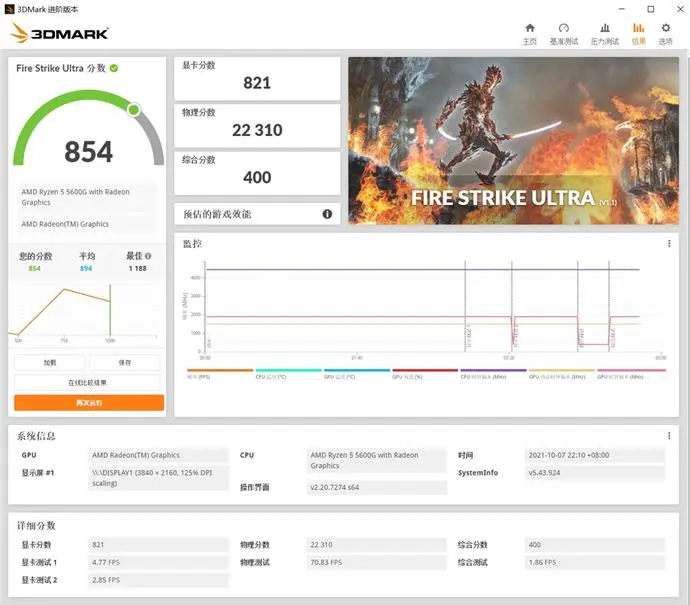Image resolution: width=690 pixels, height=605 pixels.
Task: Click the score dot on the 854 gauge arc
Action: tap(134, 109)
